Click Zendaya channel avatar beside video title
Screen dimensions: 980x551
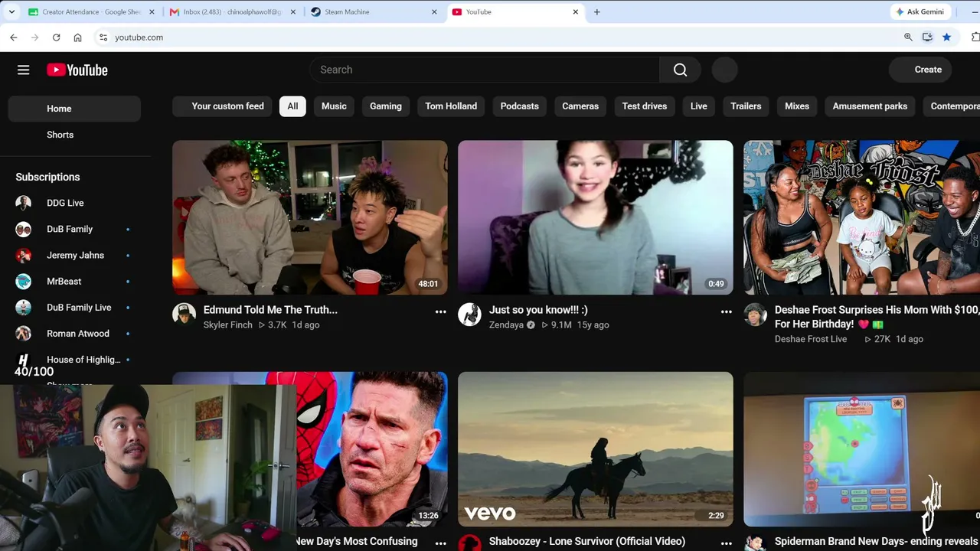[469, 314]
